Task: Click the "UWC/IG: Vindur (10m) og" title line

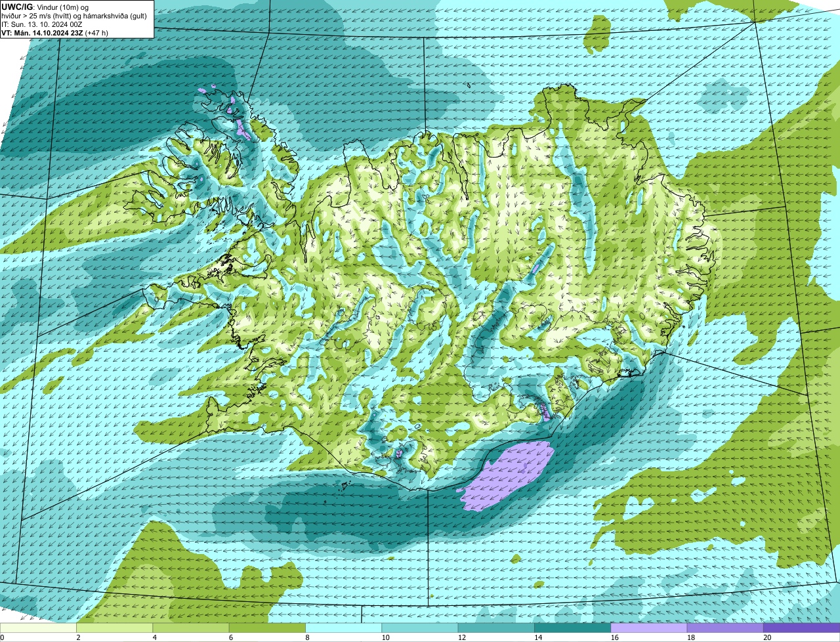Action: tap(46, 7)
